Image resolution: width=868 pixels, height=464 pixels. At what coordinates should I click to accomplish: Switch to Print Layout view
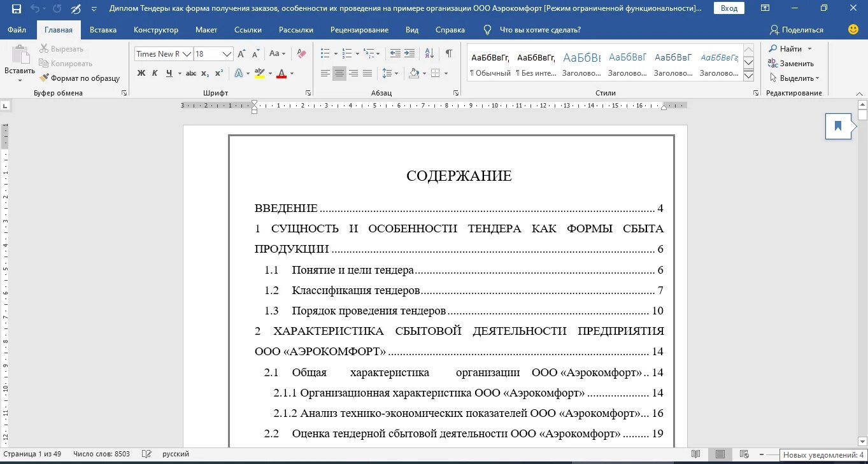pos(720,454)
